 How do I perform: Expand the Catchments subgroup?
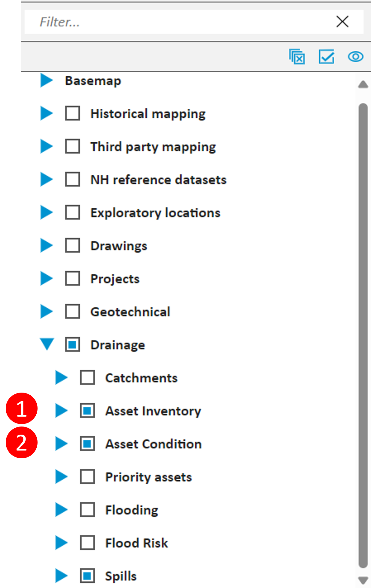point(61,377)
